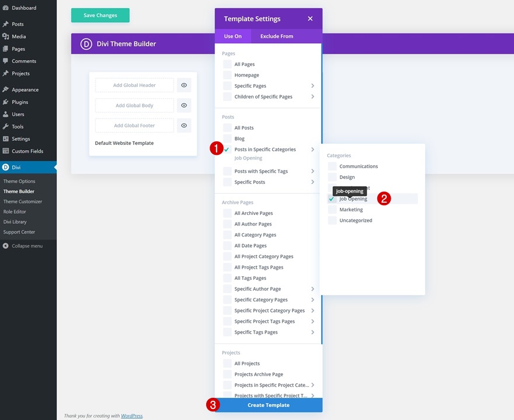This screenshot has width=514, height=420.
Task: Click Add Global Footer placeholder
Action: [x=134, y=126]
